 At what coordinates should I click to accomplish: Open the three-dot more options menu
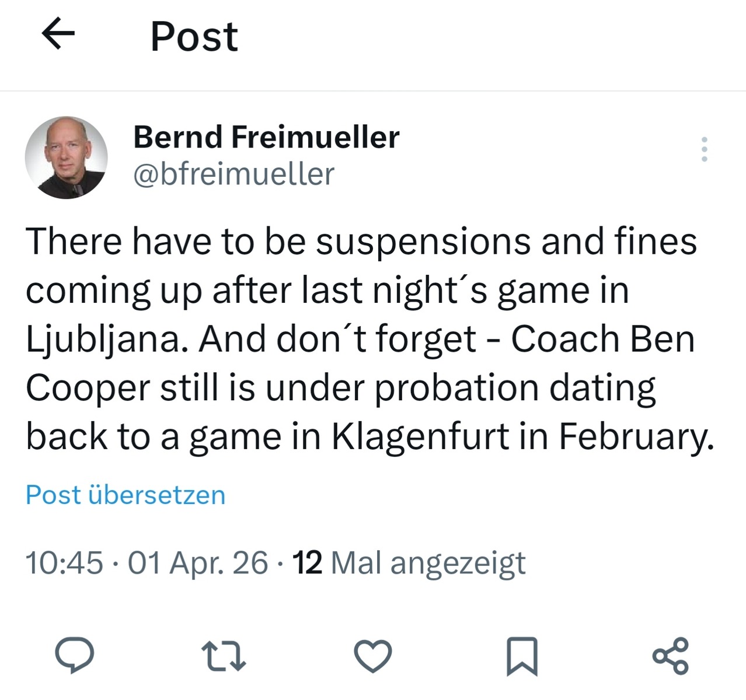[704, 149]
